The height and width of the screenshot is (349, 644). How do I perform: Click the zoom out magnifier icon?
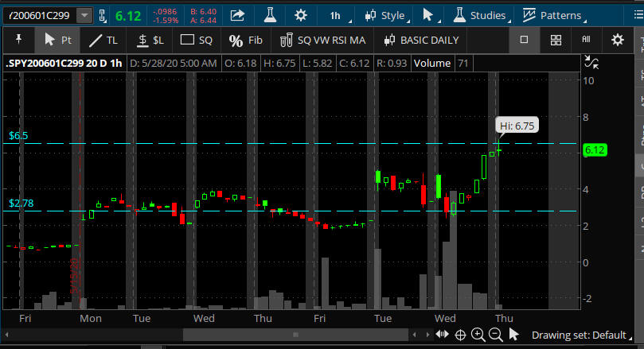[495, 335]
